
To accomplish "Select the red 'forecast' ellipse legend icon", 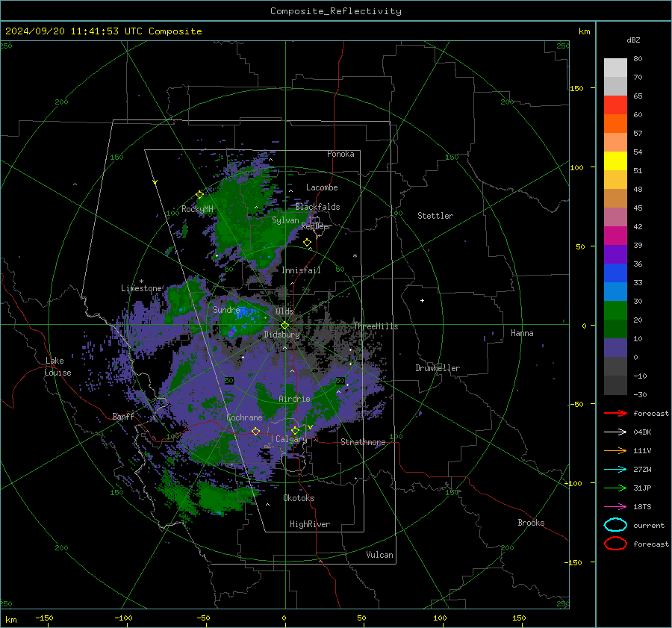I will pyautogui.click(x=615, y=544).
